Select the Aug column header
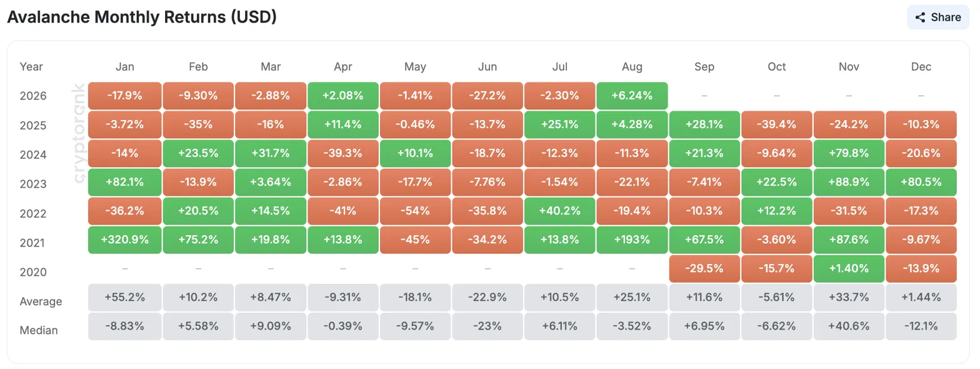Viewport: 980px width, 369px height. tap(632, 67)
